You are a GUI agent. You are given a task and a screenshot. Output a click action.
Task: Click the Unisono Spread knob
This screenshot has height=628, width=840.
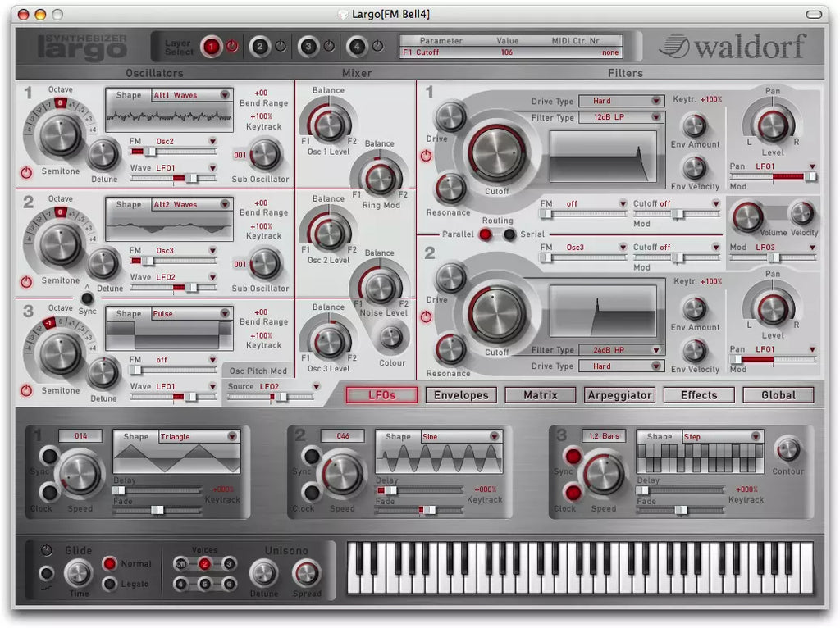(307, 572)
